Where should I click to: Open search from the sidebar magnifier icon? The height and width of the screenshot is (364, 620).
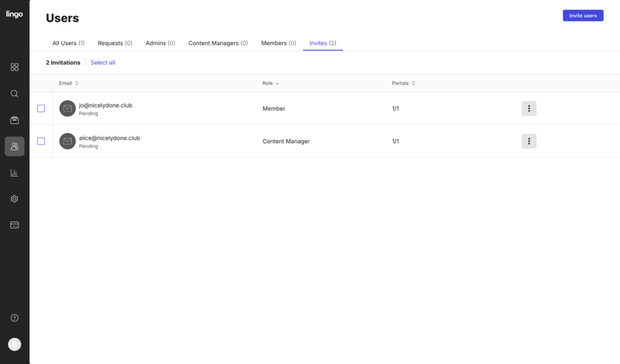[15, 94]
